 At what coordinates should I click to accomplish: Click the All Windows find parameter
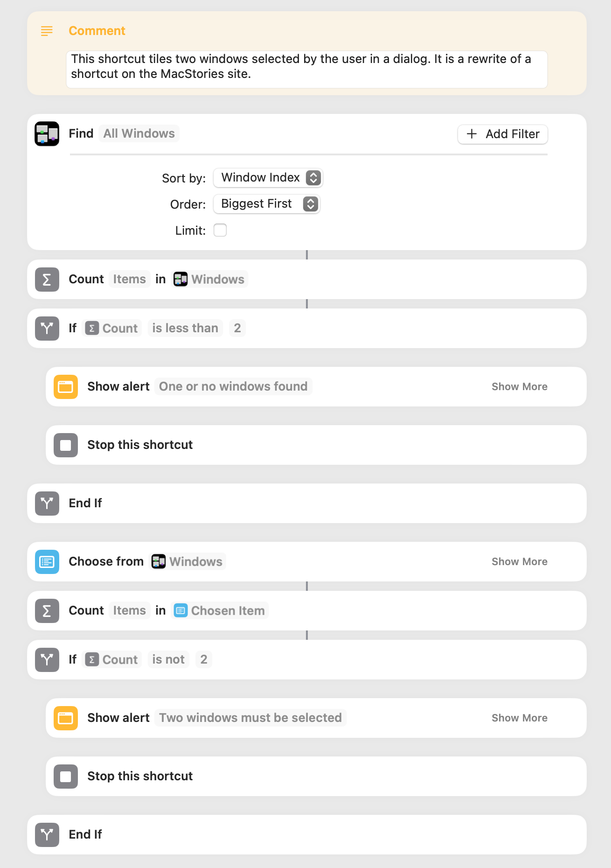pyautogui.click(x=139, y=133)
